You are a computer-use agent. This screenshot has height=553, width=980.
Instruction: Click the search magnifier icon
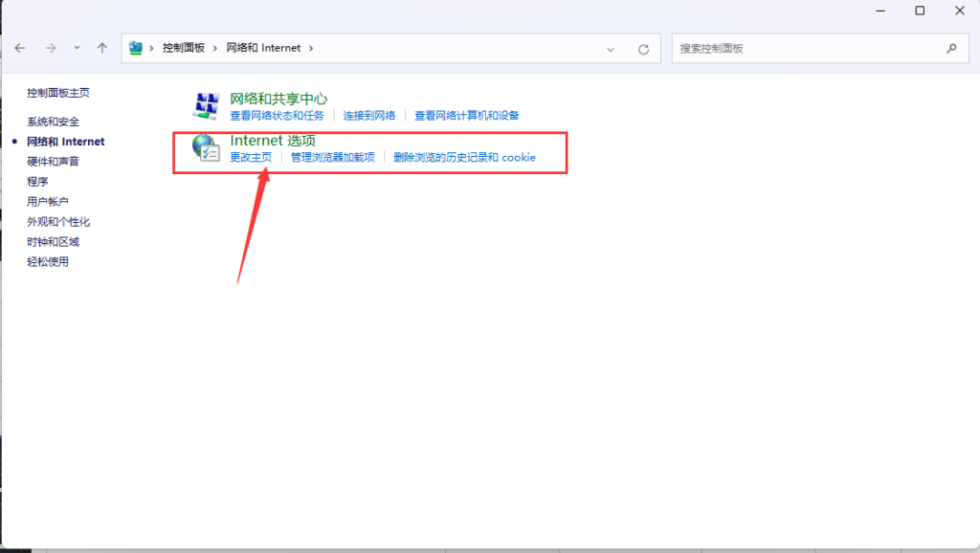[x=951, y=48]
